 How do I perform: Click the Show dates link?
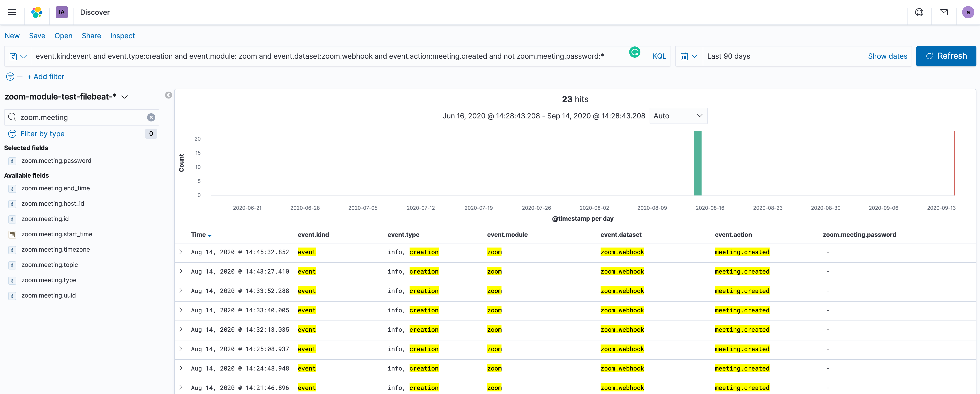click(x=887, y=56)
